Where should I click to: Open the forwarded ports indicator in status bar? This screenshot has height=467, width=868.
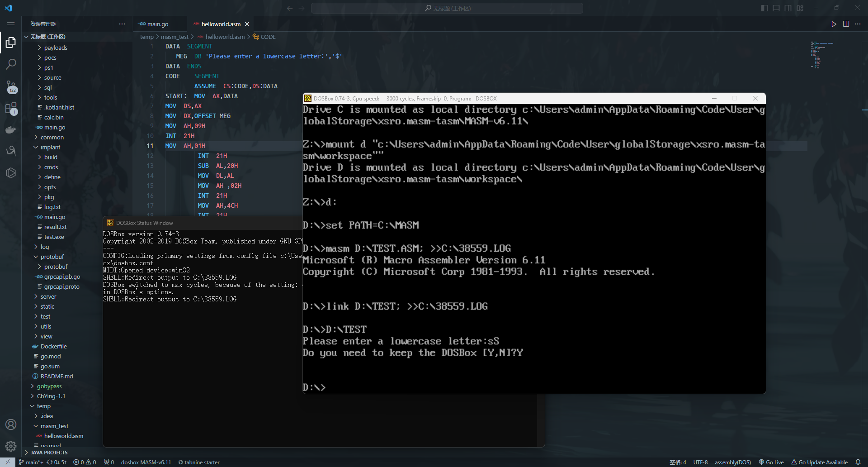point(109,462)
